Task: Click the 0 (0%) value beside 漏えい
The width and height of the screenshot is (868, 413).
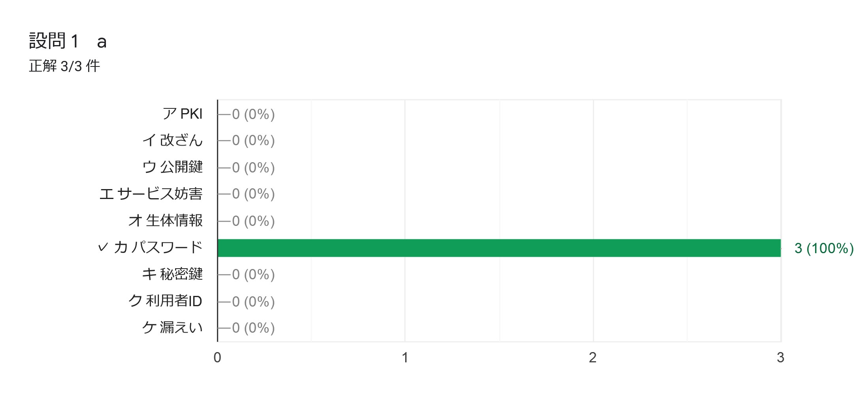Action: click(253, 328)
